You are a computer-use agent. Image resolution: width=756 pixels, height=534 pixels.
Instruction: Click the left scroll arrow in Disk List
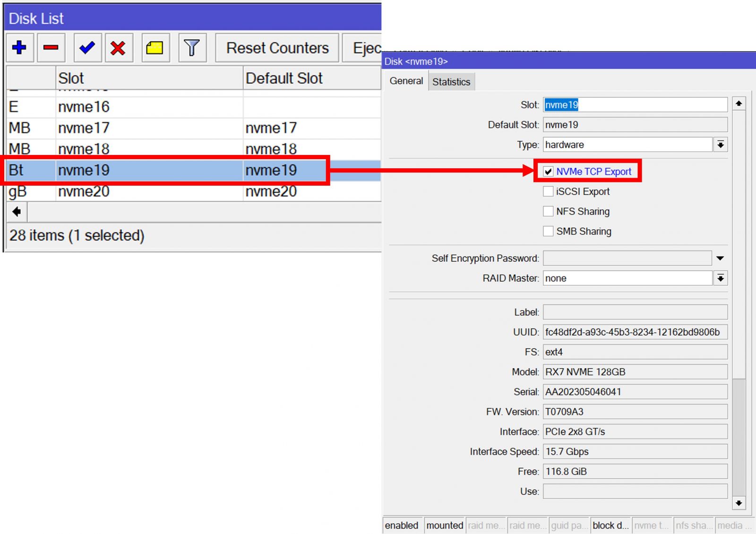[x=17, y=212]
